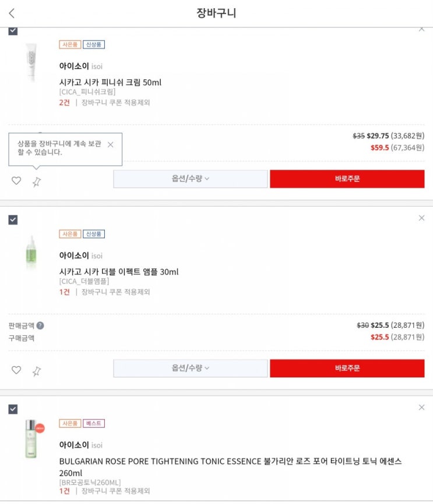Close the 장바구니 보관 tooltip
Viewport: 433px width, 504px height.
[111, 144]
